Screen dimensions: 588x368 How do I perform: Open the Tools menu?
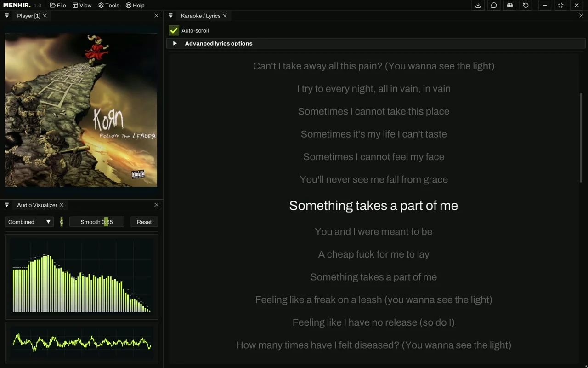[x=109, y=6]
